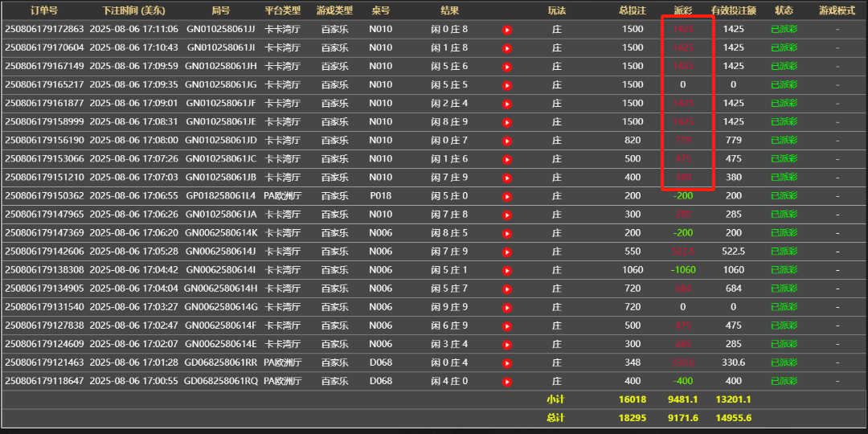The width and height of the screenshot is (868, 434).
Task: Play the video for order 250806179138308
Action: click(507, 270)
